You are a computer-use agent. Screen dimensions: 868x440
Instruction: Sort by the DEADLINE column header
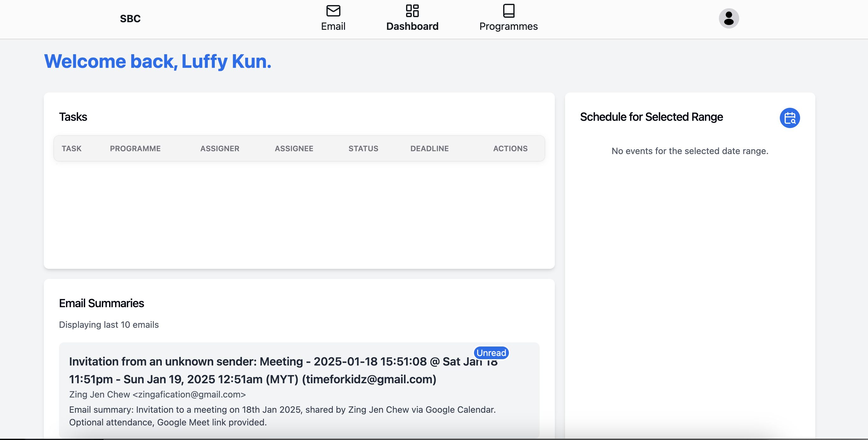[x=429, y=148]
